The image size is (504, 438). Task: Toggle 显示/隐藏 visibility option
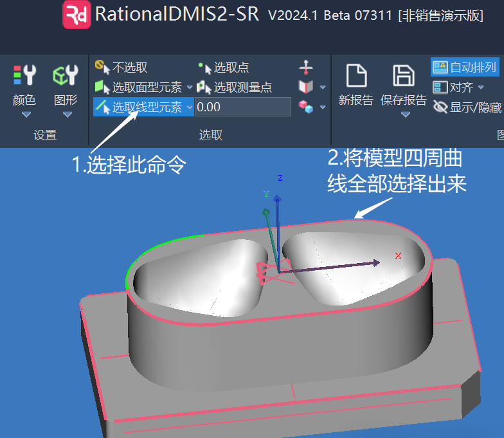(x=467, y=107)
